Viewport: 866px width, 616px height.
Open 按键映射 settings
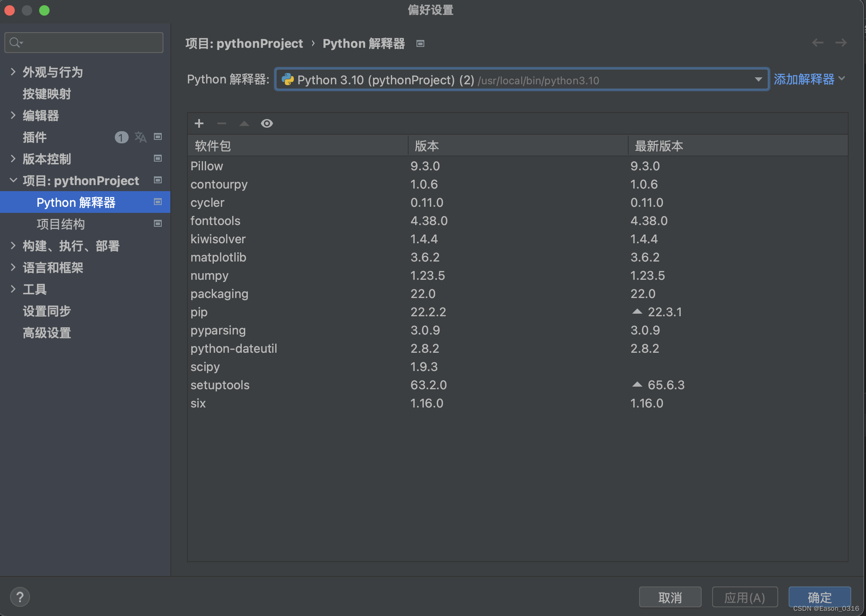47,94
